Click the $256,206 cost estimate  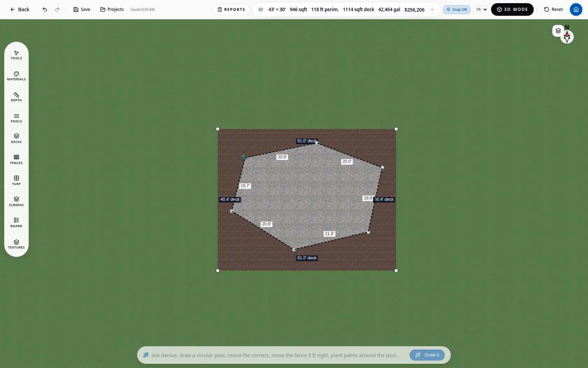[x=414, y=9]
